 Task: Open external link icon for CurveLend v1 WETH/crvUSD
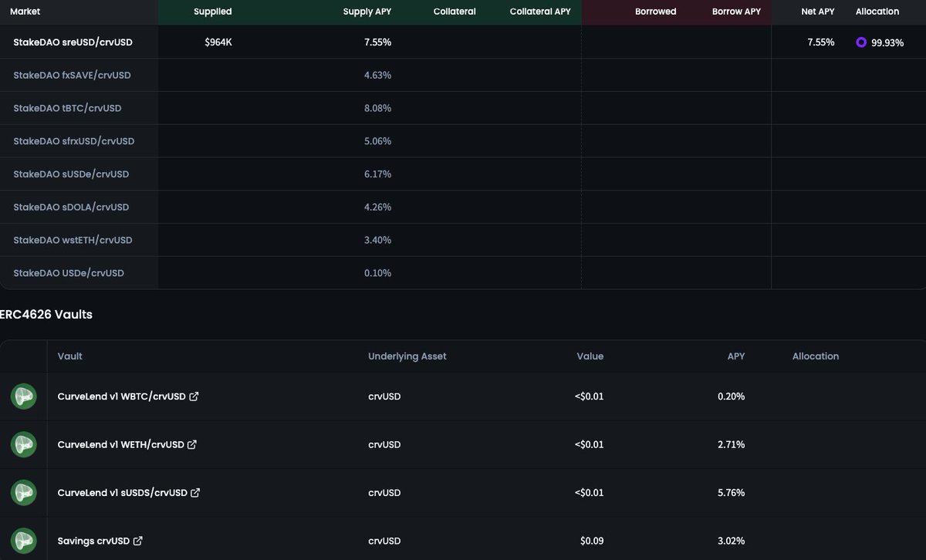192,444
